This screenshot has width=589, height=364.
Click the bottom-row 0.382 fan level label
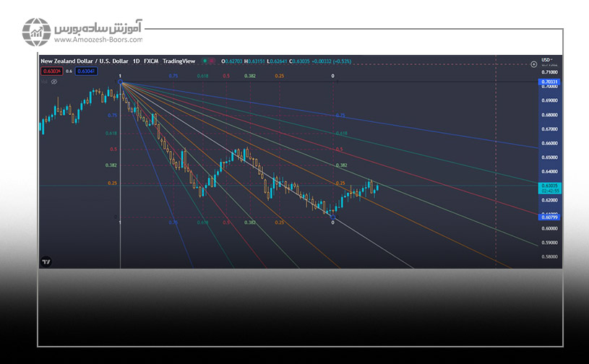pos(250,222)
